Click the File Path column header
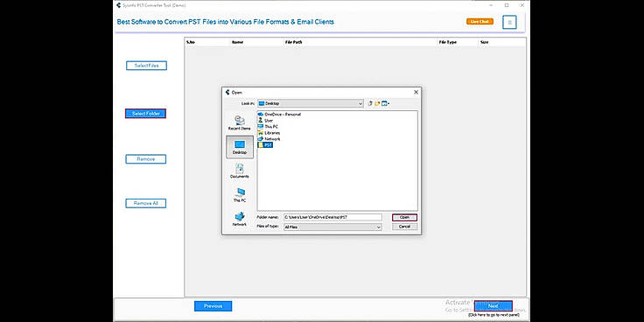This screenshot has height=322, width=644. (x=293, y=42)
